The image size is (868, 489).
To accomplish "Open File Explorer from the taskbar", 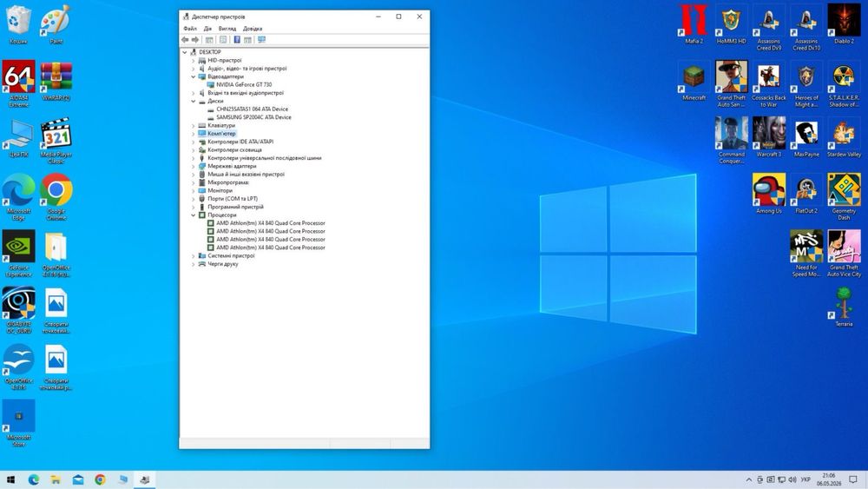I will pos(56,479).
